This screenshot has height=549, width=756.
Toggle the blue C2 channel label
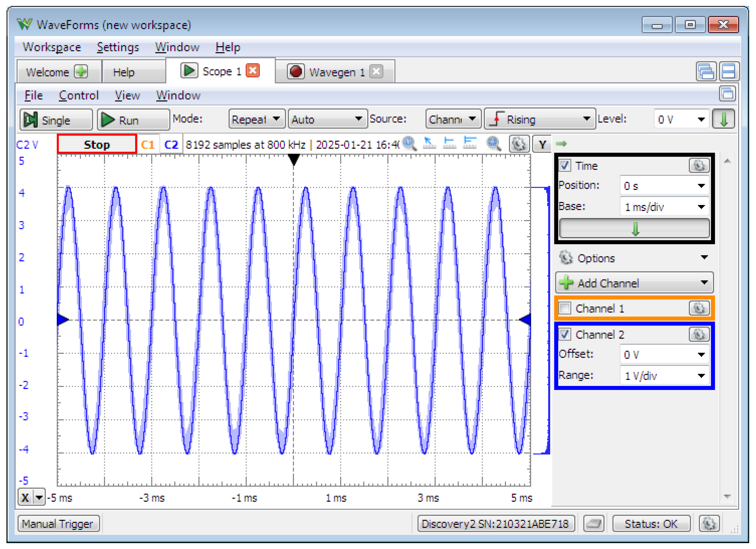click(171, 145)
